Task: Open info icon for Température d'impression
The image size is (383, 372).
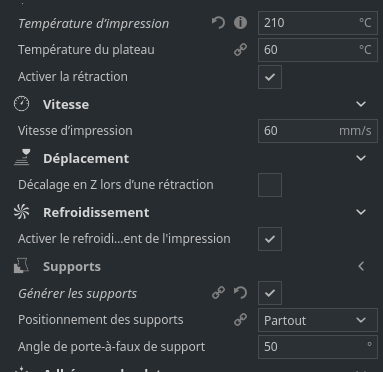Action: (x=240, y=23)
